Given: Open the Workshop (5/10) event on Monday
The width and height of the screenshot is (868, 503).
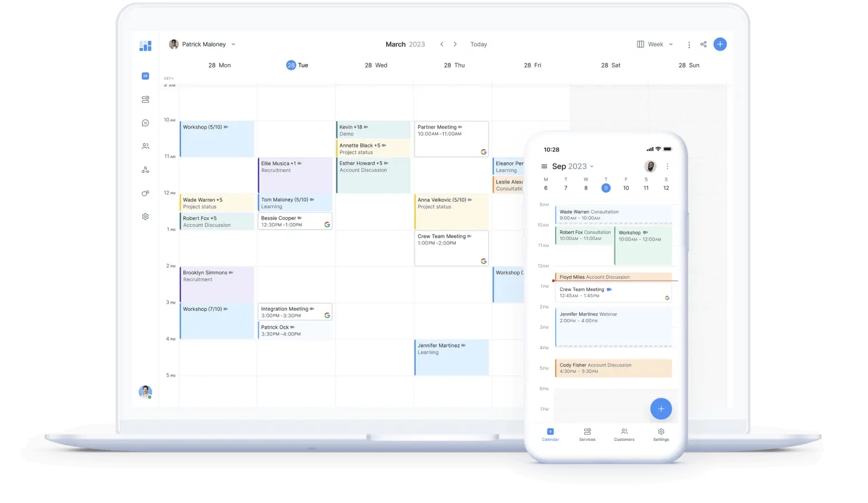Looking at the screenshot, I should [217, 139].
